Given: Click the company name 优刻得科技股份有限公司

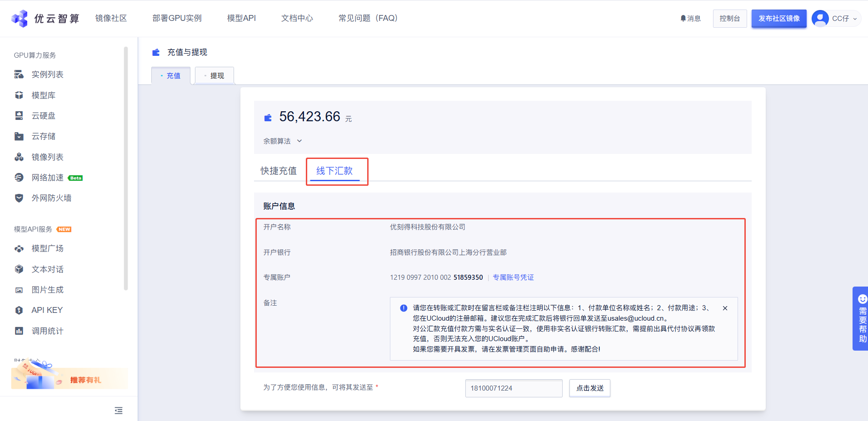Looking at the screenshot, I should tap(428, 227).
